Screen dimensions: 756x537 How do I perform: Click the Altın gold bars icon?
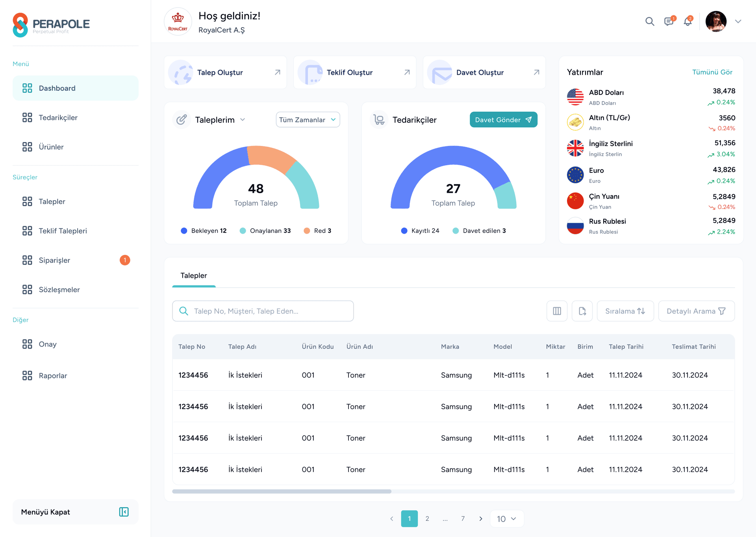pos(575,122)
